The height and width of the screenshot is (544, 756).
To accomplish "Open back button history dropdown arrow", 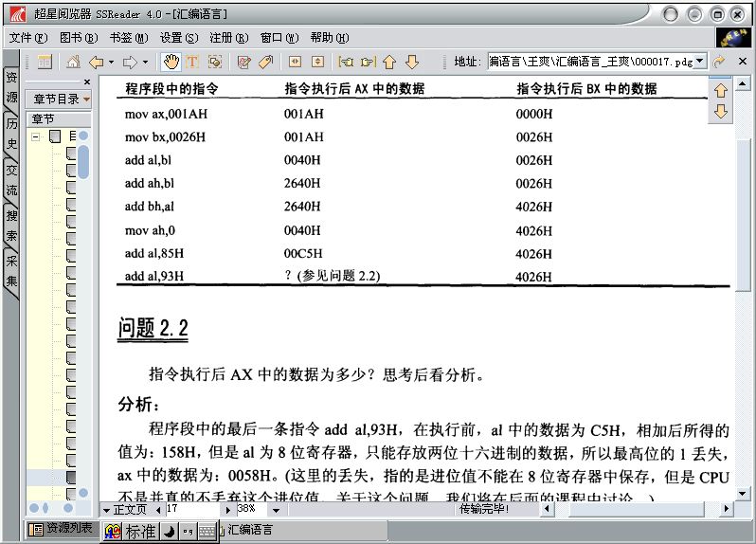I will click(x=112, y=63).
